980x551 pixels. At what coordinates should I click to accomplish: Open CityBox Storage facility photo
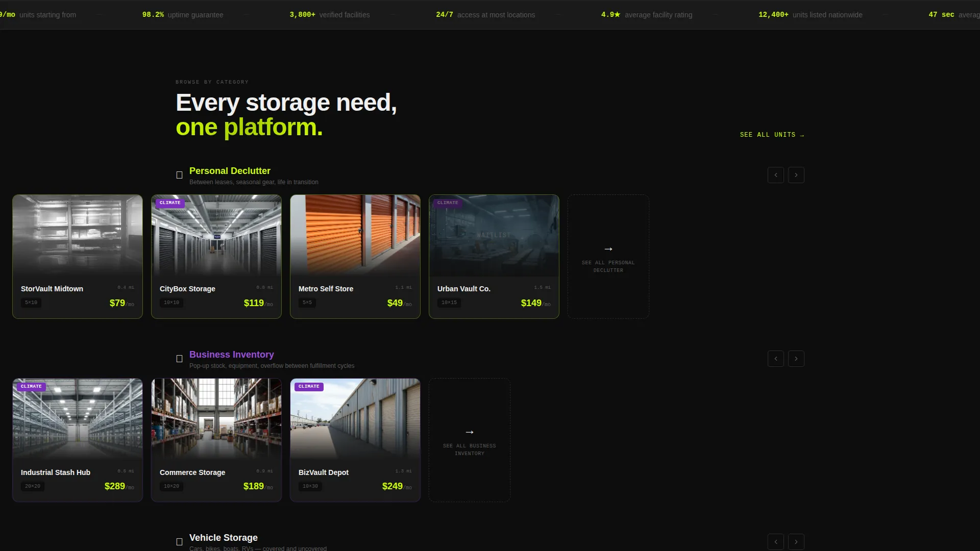coord(216,236)
